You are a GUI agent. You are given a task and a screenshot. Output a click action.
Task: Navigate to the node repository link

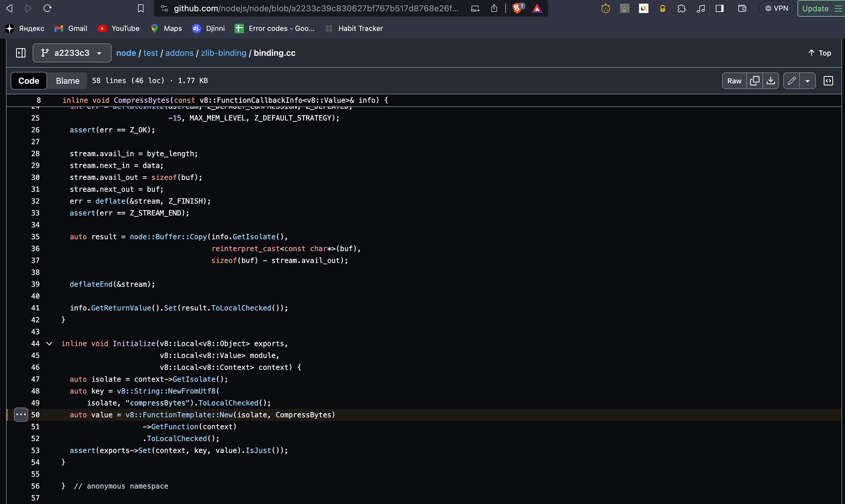coord(126,53)
